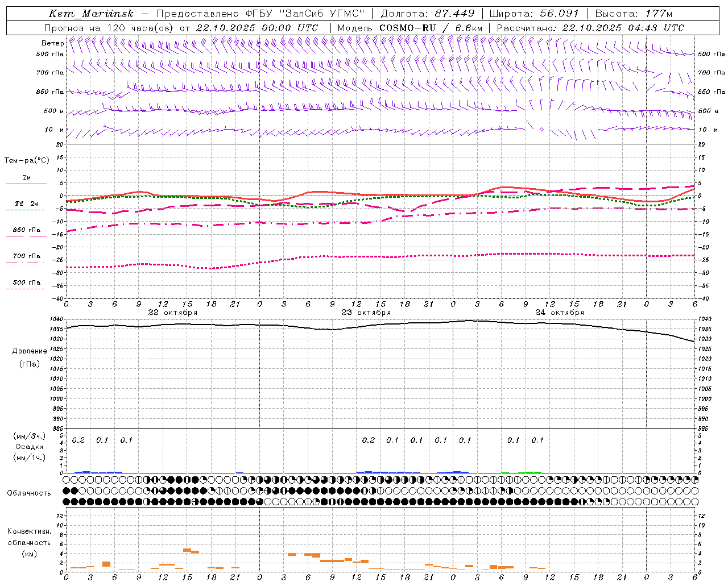The image size is (728, 582).
Task: Click the solid line sample under '2м' legend
Action: [x=26, y=184]
